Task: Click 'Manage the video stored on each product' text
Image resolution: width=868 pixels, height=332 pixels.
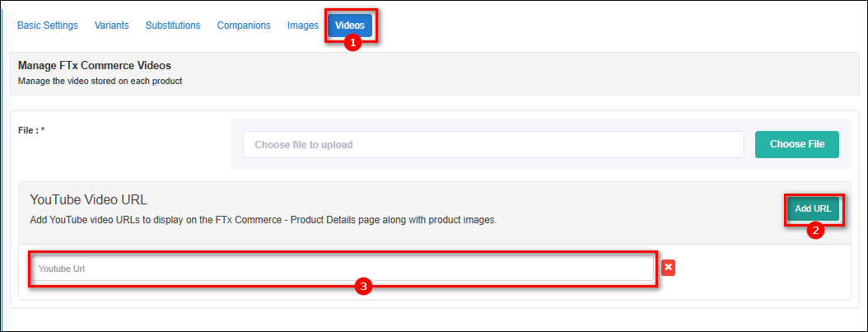Action: [100, 82]
